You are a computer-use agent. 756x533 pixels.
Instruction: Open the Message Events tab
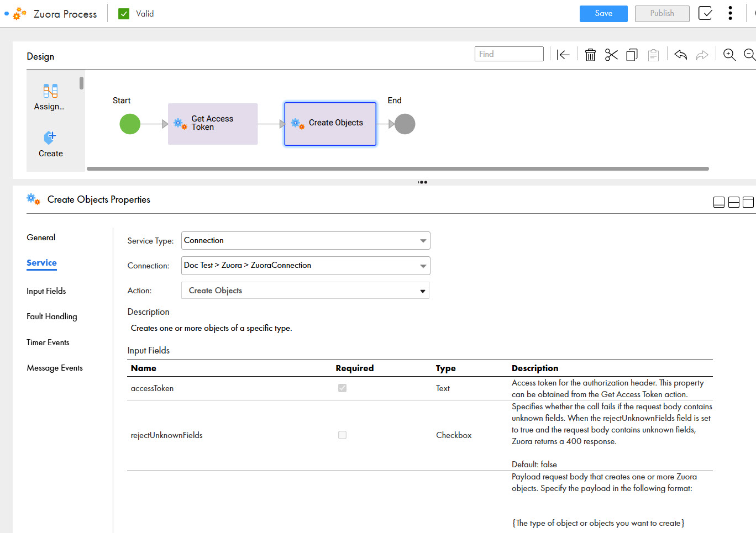pyautogui.click(x=55, y=368)
